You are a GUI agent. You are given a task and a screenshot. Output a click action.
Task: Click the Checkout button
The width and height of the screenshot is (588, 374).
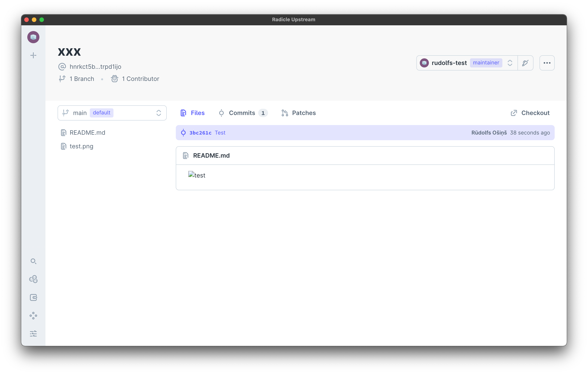[530, 113]
